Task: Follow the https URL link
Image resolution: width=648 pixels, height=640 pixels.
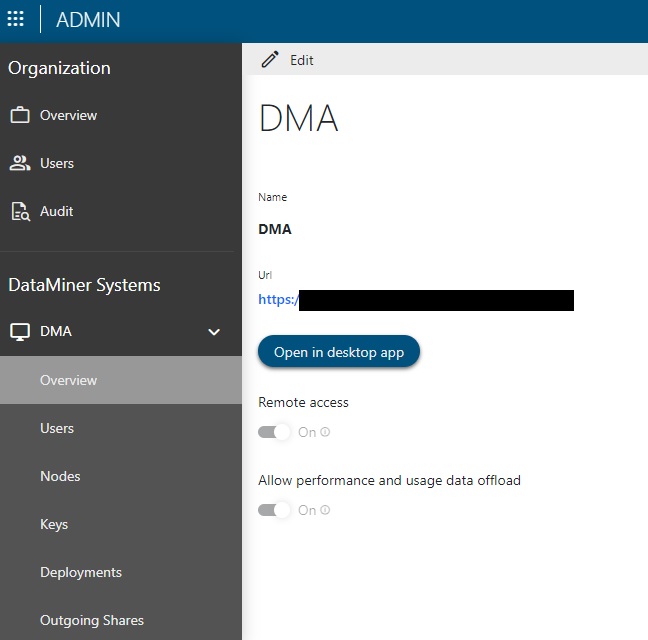Action: (416, 300)
